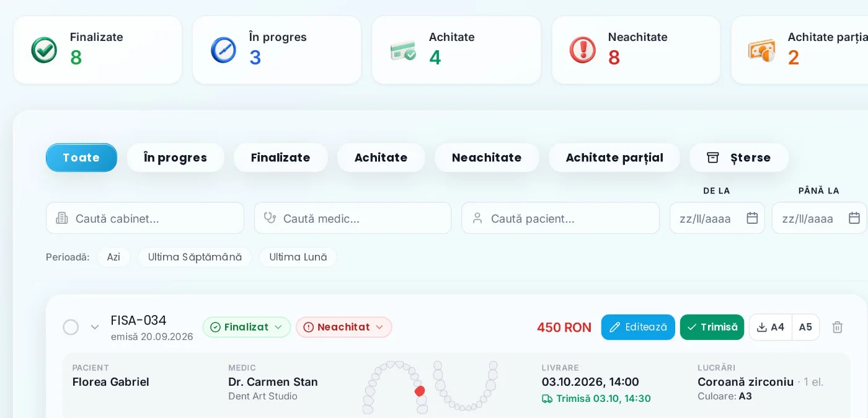Click the Coroană zirconiu work item
Image resolution: width=868 pixels, height=418 pixels.
[x=745, y=382]
